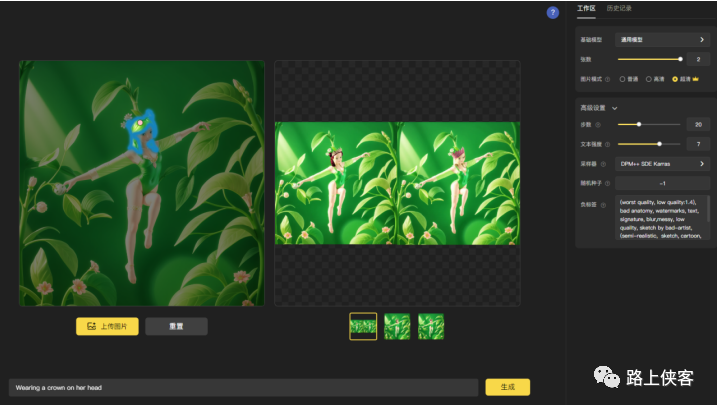Click info icon beside 文本强度
This screenshot has width=717, height=409.
pyautogui.click(x=608, y=144)
